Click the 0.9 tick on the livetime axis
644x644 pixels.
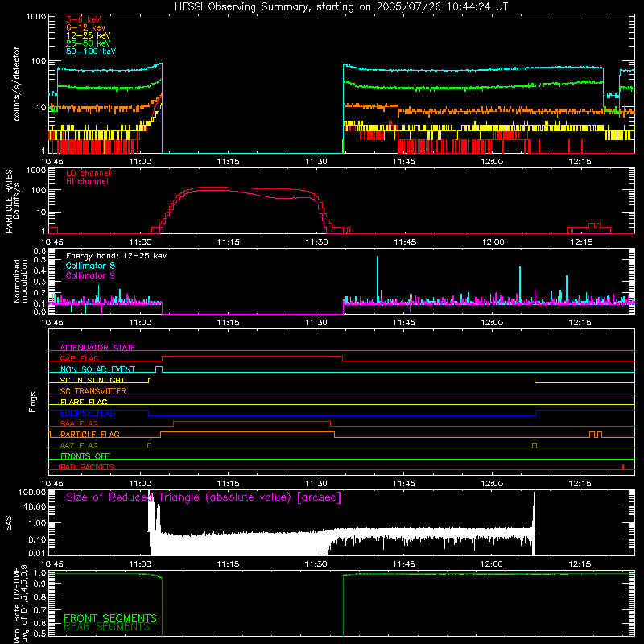click(x=39, y=584)
